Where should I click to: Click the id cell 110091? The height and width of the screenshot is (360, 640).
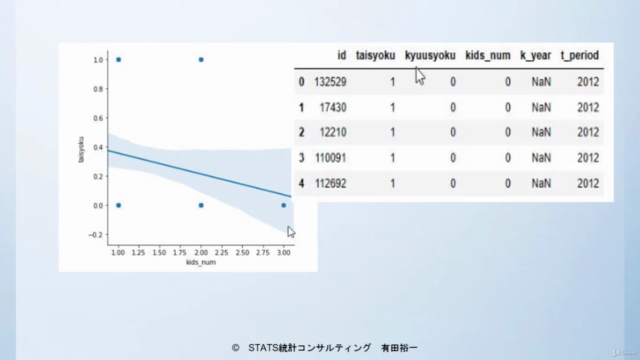(330, 158)
